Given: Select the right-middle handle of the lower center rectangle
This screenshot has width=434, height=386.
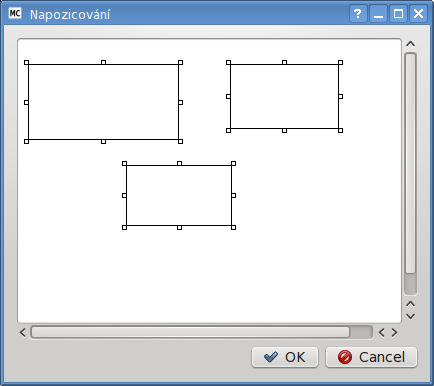Looking at the screenshot, I should pyautogui.click(x=234, y=195).
